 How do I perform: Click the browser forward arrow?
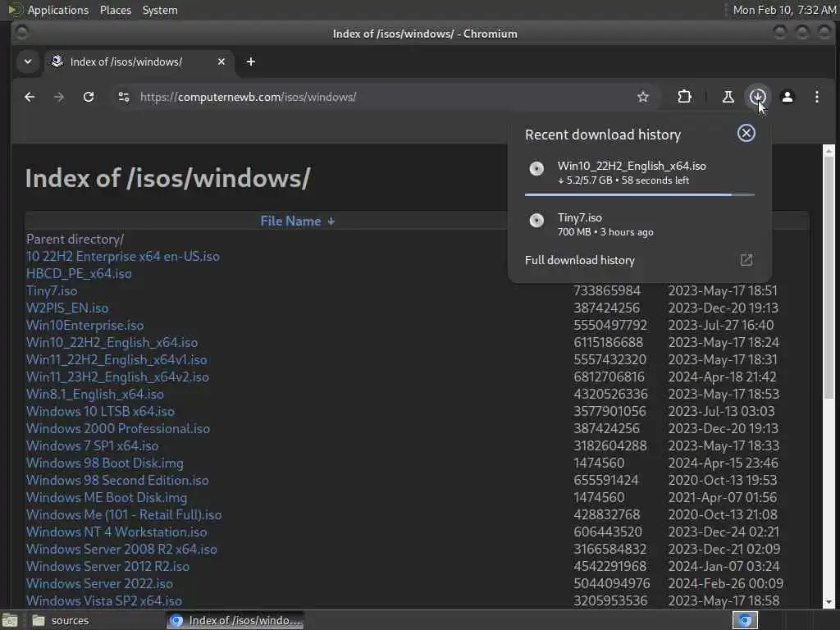[x=59, y=97]
